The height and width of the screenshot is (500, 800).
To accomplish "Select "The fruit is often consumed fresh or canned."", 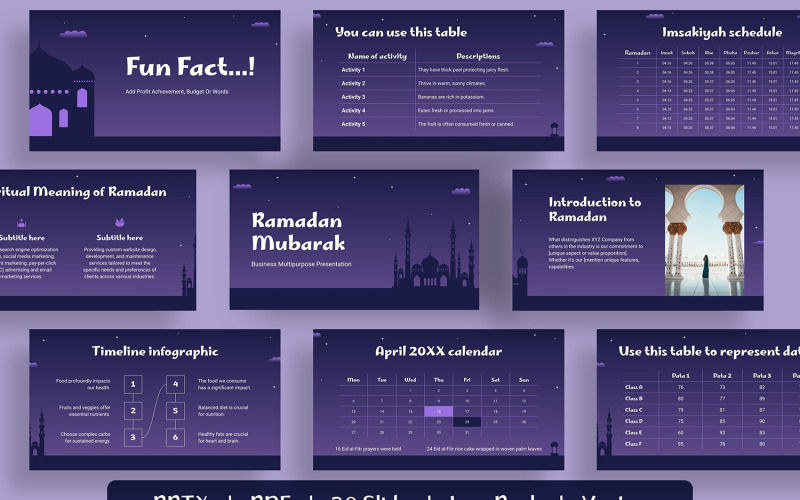I will point(466,124).
